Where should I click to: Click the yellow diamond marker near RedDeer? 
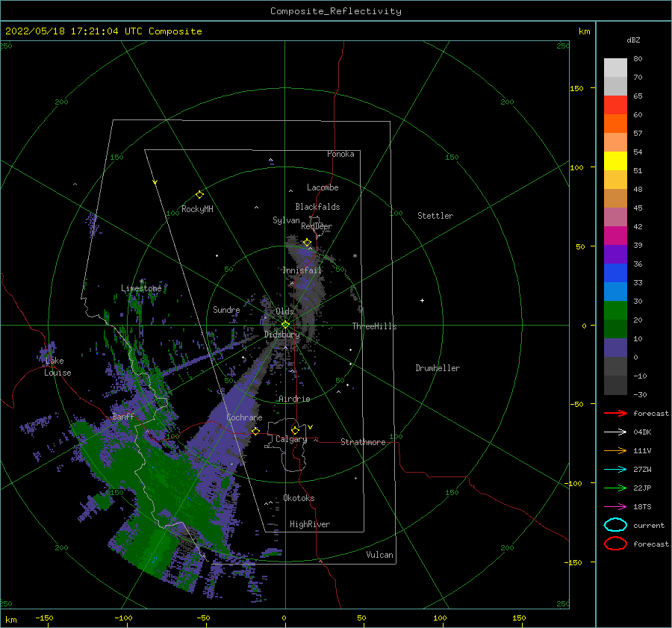308,243
